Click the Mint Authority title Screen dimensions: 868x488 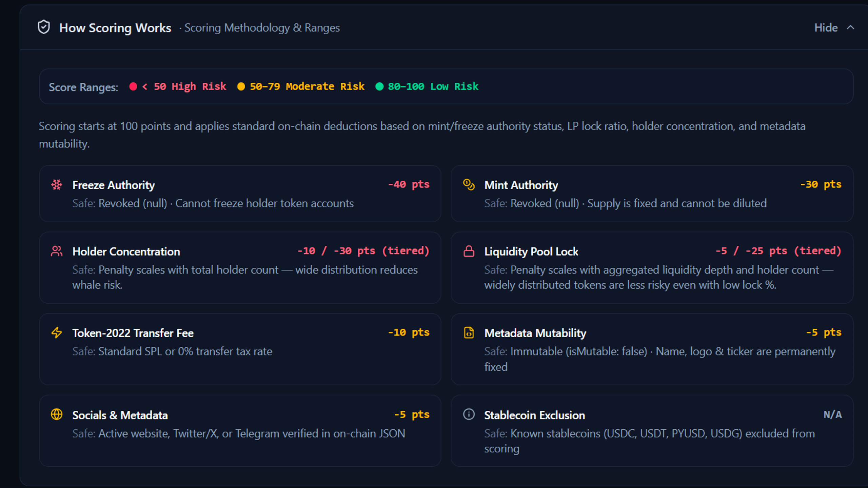click(x=521, y=185)
